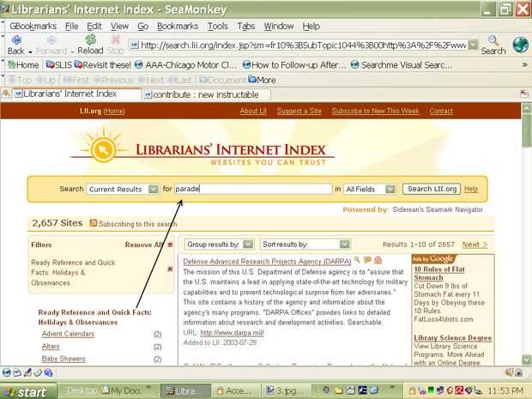This screenshot has height=399, width=532.
Task: Open the Home bookmark
Action: coord(23,65)
